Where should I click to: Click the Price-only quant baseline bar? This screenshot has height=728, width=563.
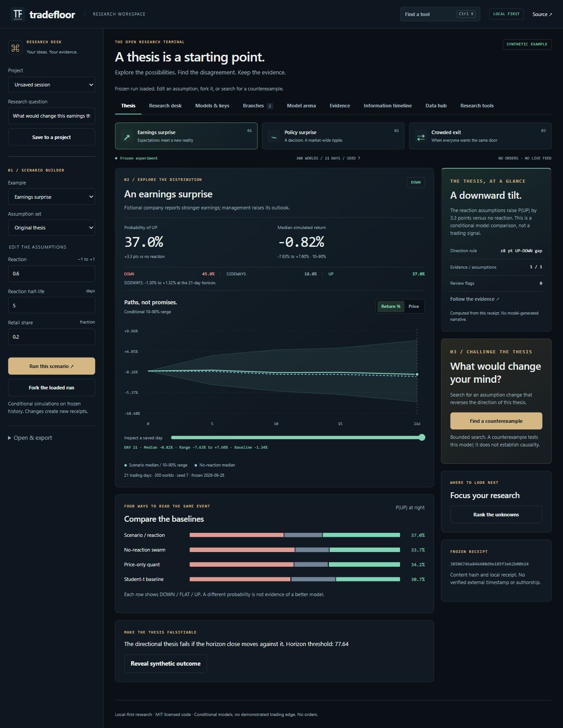[295, 564]
